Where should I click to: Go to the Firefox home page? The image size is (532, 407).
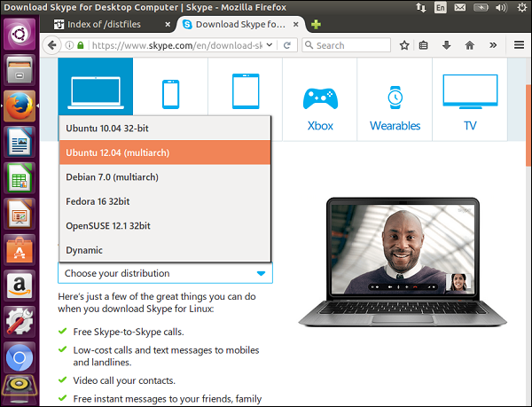tap(470, 45)
